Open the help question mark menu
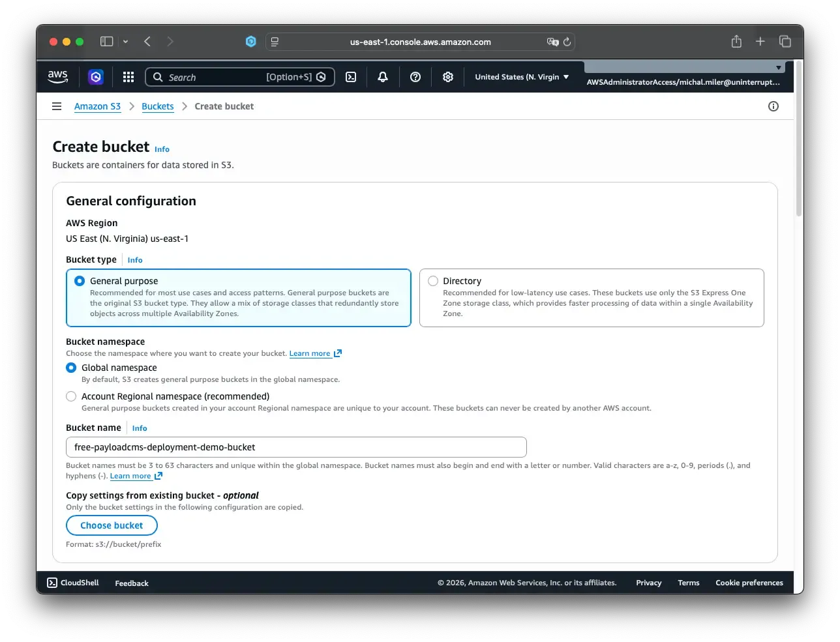840x642 pixels. click(x=415, y=77)
